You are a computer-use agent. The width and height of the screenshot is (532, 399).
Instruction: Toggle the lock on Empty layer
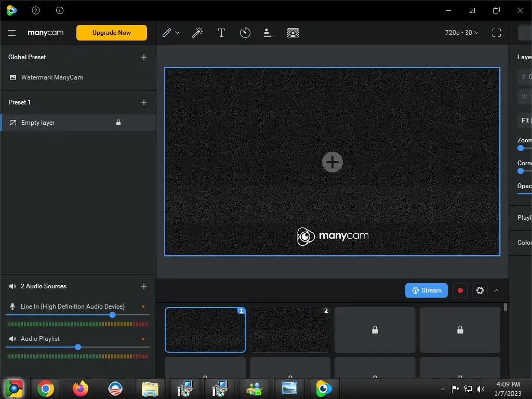(118, 123)
